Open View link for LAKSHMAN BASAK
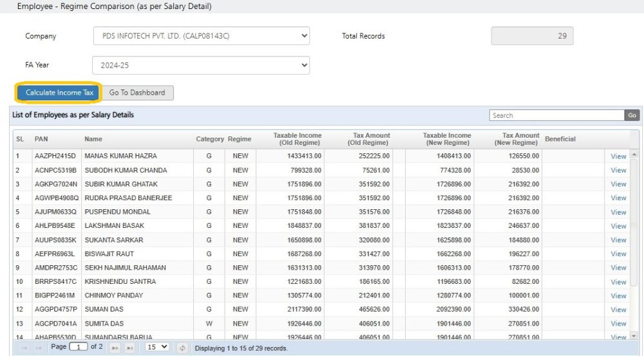644x356 pixels. 618,226
